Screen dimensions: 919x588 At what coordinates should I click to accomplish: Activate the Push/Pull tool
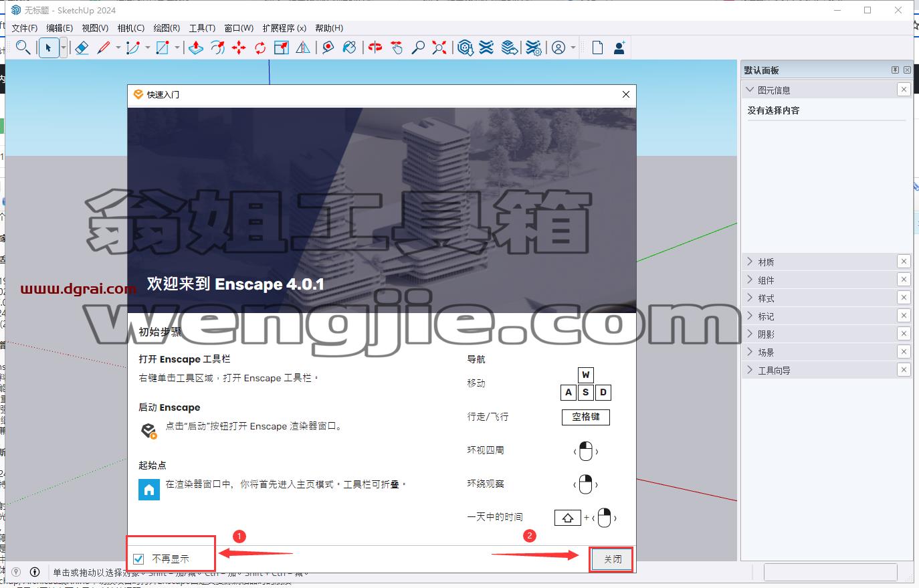click(x=196, y=47)
